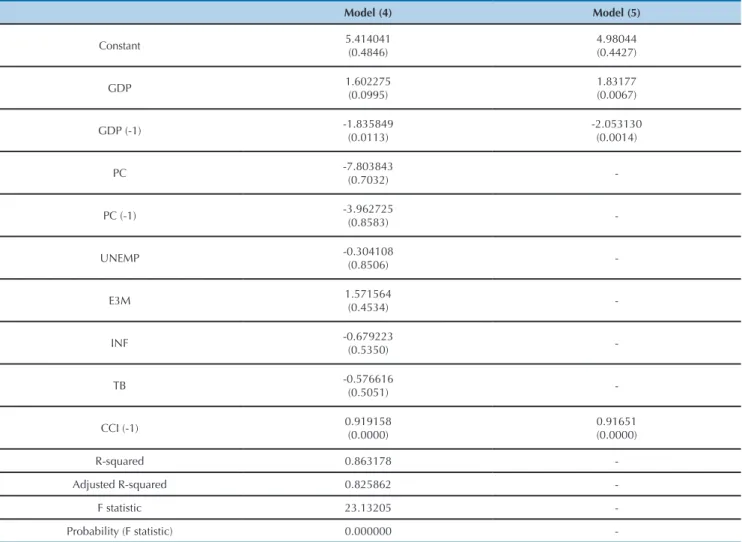Select the 'Model (5)' column header
The width and height of the screenshot is (742, 542).
(x=616, y=13)
